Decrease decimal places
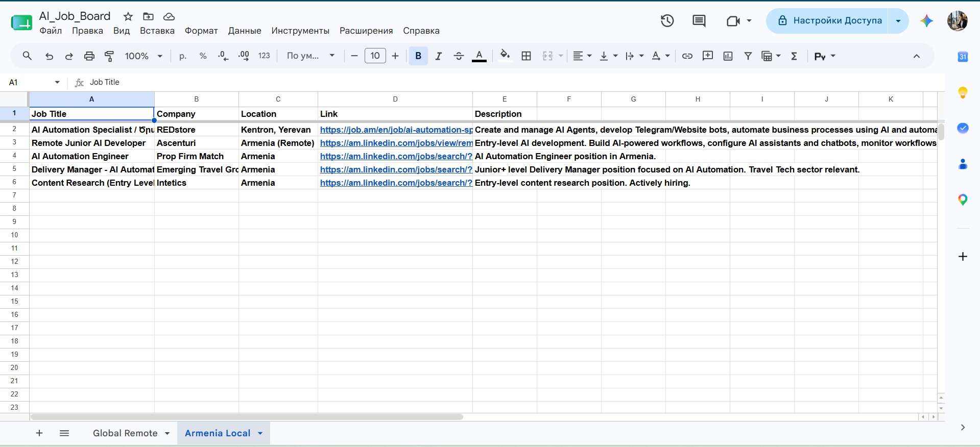The height and width of the screenshot is (447, 980). click(223, 56)
